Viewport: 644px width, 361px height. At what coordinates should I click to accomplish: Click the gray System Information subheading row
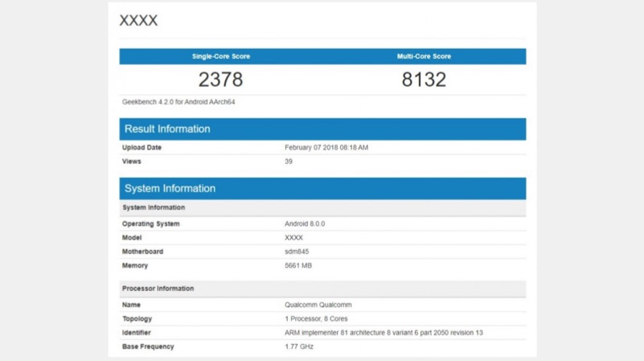pos(322,207)
